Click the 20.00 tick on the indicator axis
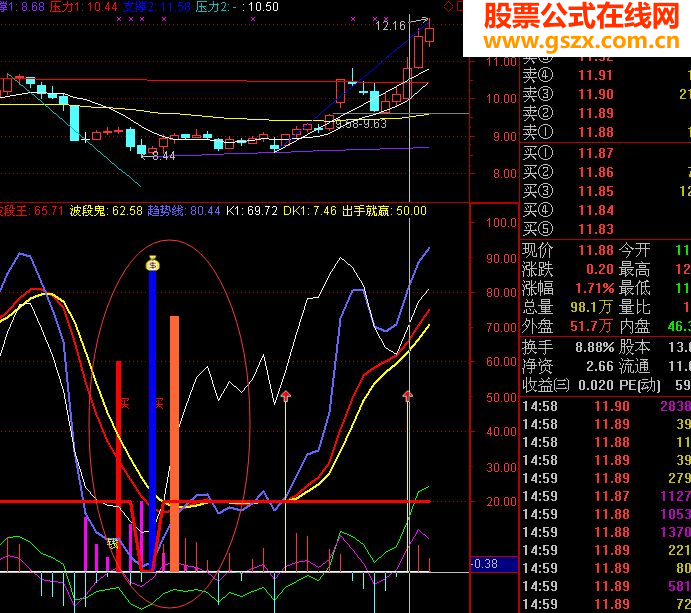Screen dimensions: 691x613 pyautogui.click(x=502, y=502)
